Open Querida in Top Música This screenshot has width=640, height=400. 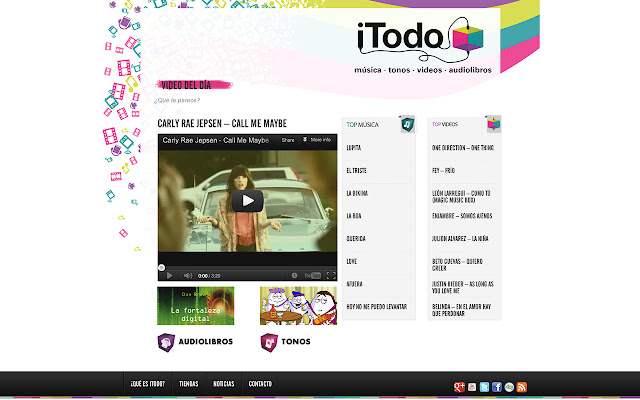tap(356, 239)
